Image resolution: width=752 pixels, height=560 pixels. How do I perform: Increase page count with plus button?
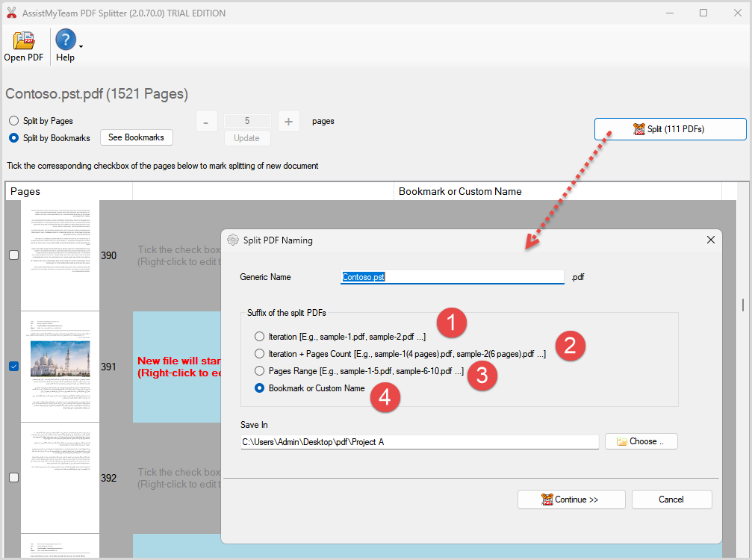click(x=288, y=121)
